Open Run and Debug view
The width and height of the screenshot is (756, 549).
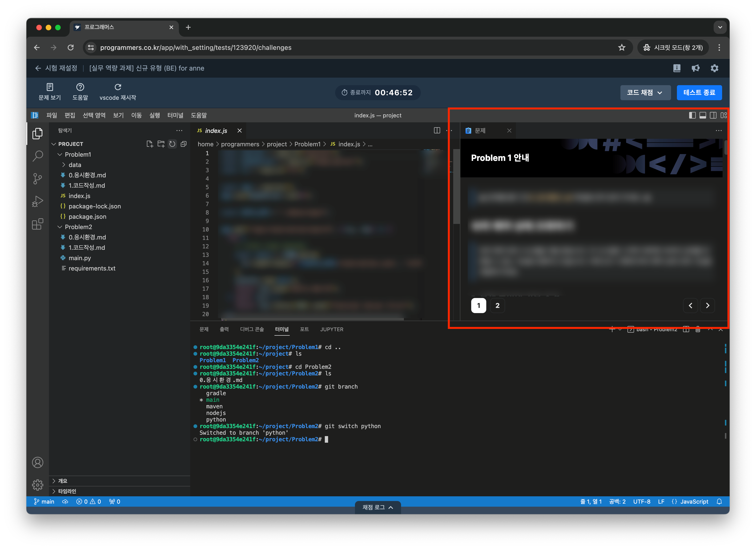[x=38, y=201]
